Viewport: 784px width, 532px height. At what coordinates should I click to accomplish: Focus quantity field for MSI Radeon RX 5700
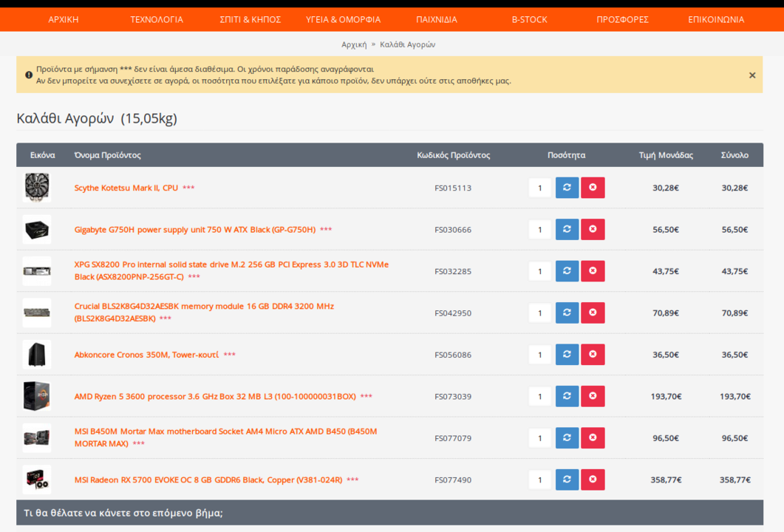[x=539, y=480]
